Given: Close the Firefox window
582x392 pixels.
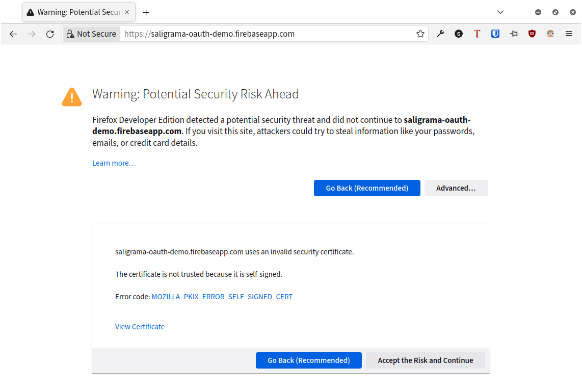Looking at the screenshot, I should pyautogui.click(x=573, y=12).
